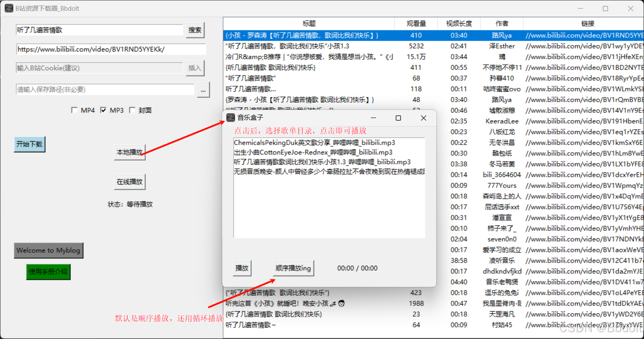Select 听完这首《小孩》就睡吧 result row
This screenshot has height=339, width=644.
pyautogui.click(x=434, y=303)
